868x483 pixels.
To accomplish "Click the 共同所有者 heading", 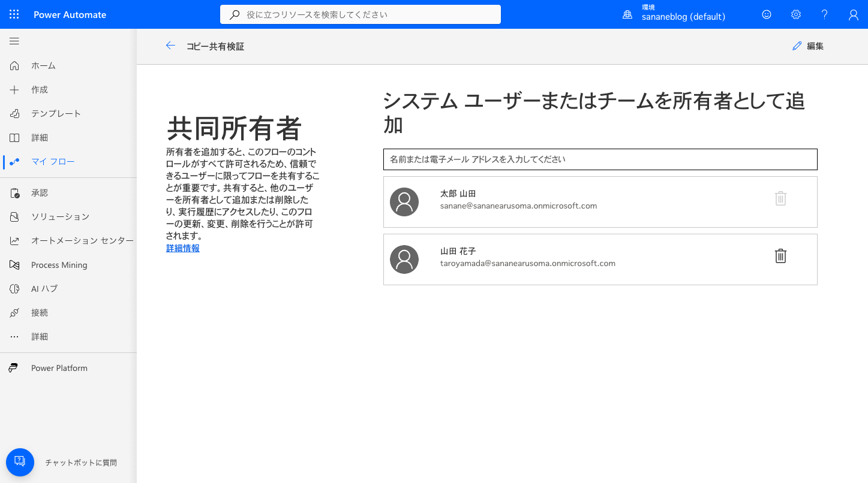I will click(234, 128).
